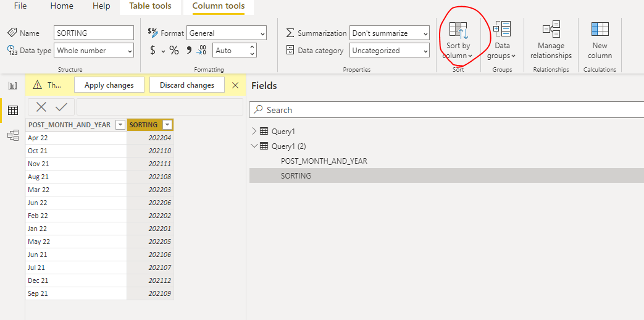Screen dimensions: 644x320
Task: Click the Oct 21 cell
Action: click(76, 151)
